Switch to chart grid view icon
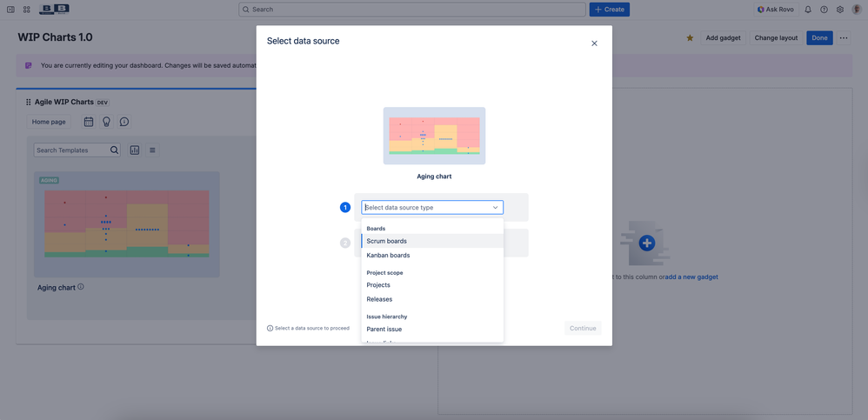This screenshot has height=420, width=868. [x=135, y=150]
